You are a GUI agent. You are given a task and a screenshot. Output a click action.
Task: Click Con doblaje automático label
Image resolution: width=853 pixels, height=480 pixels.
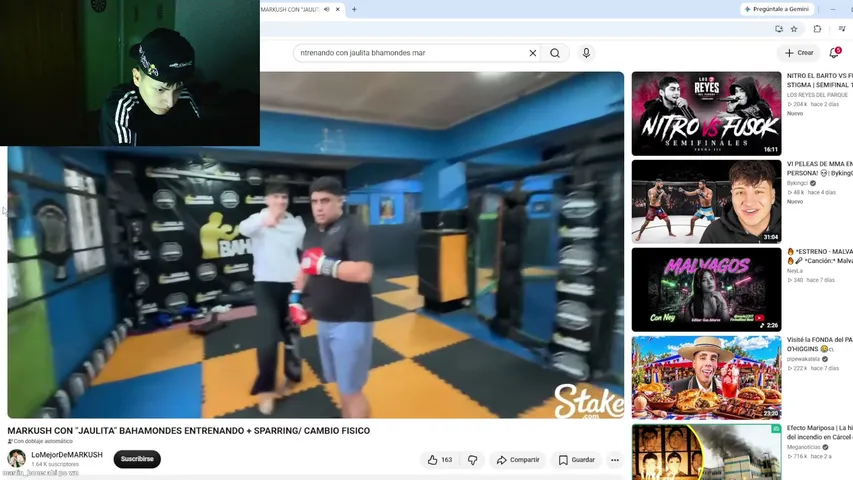coord(43,441)
